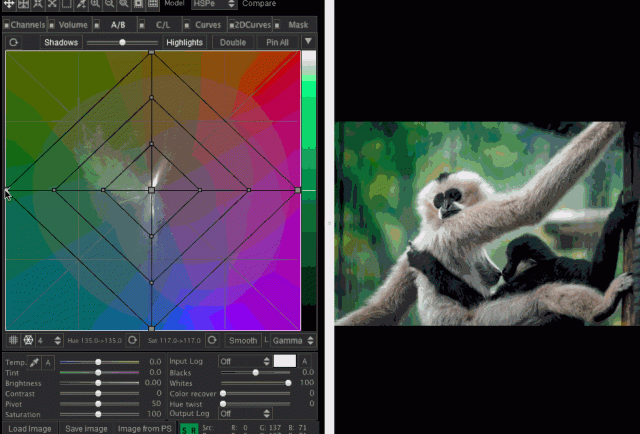Click the zoom out magnifier icon
The image size is (640, 434).
[109, 4]
